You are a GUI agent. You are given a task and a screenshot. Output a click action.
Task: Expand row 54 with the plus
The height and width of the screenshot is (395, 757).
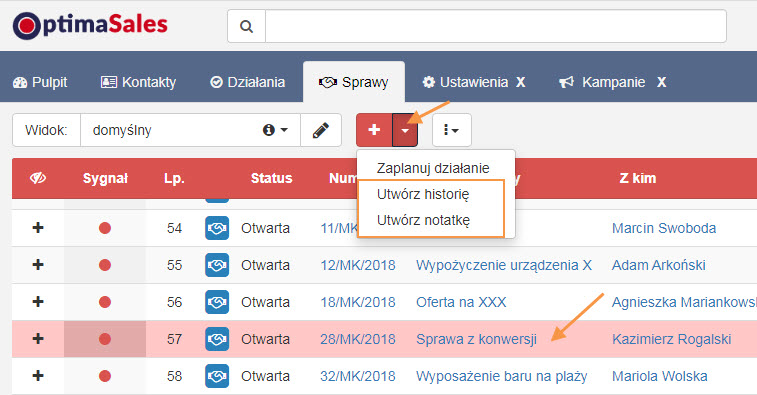(x=38, y=228)
